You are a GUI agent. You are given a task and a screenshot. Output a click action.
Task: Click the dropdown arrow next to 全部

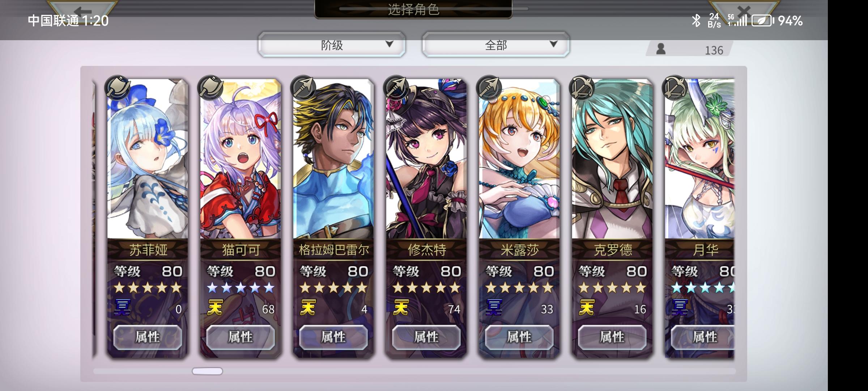click(553, 44)
